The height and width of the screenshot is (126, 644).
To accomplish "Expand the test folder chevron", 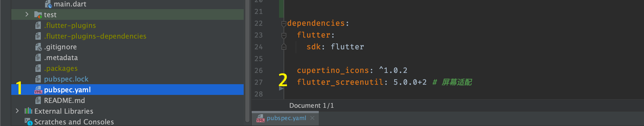I will click(x=27, y=14).
